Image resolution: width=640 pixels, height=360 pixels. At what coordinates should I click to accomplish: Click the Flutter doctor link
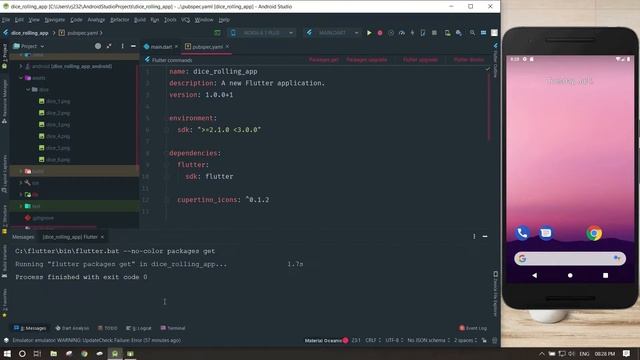click(469, 60)
